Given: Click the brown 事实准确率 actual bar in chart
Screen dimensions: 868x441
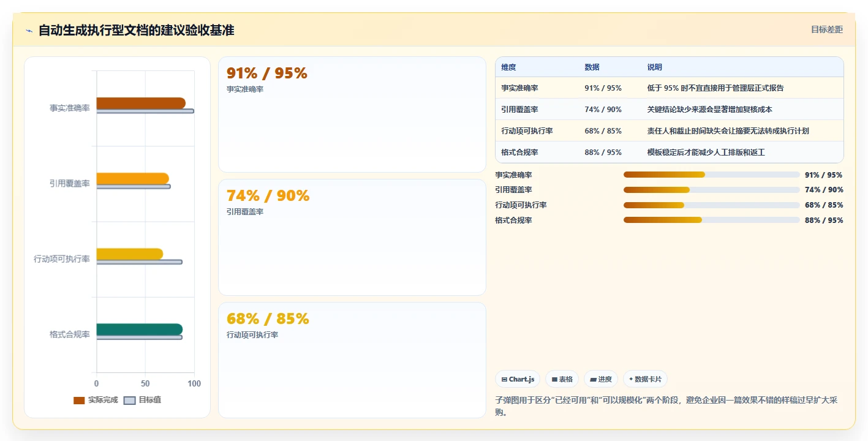Looking at the screenshot, I should tap(141, 103).
